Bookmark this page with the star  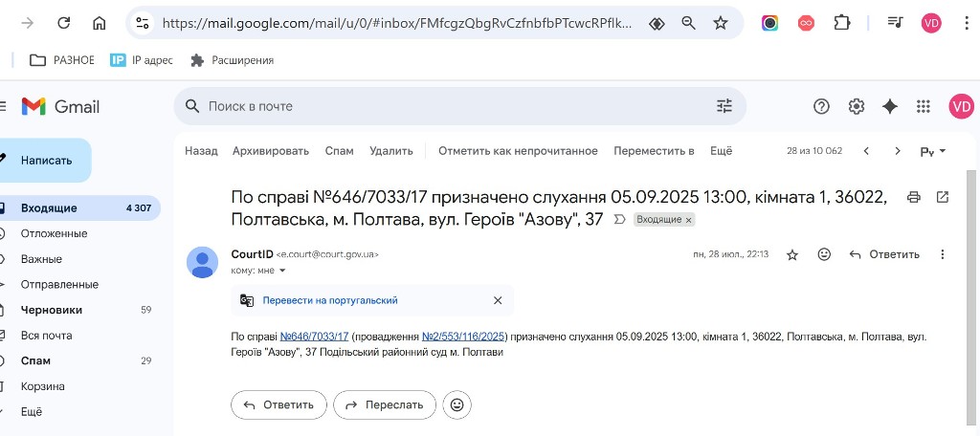click(721, 23)
